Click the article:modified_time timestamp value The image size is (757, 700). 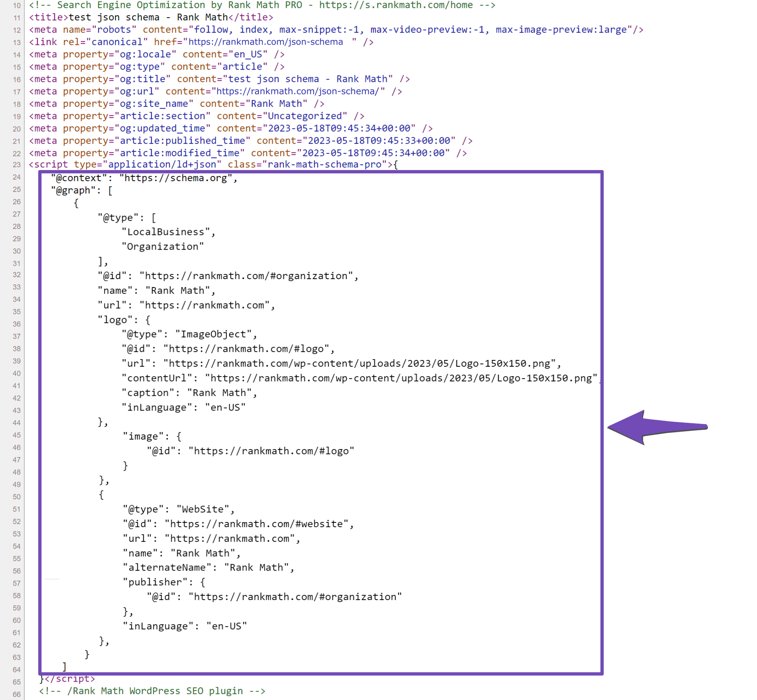coord(373,153)
